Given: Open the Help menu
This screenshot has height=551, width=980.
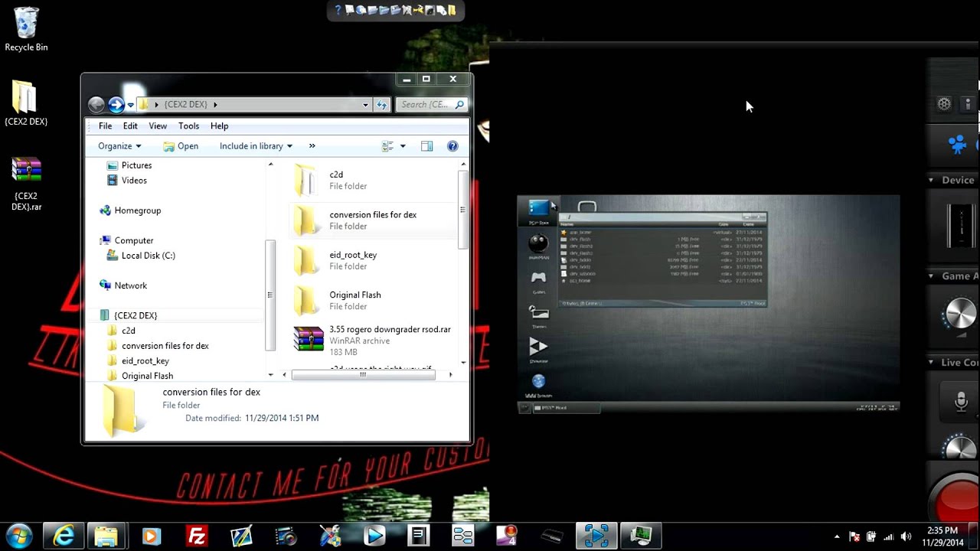Looking at the screenshot, I should tap(219, 126).
